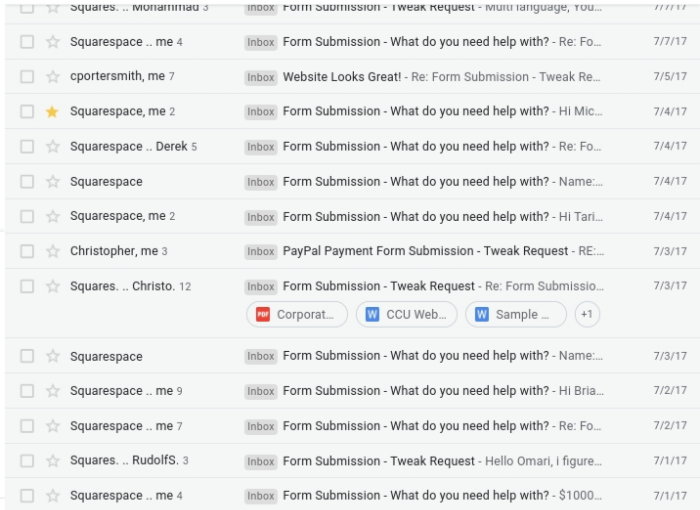Select checkbox for cportersmith, me 7 email

[27, 77]
